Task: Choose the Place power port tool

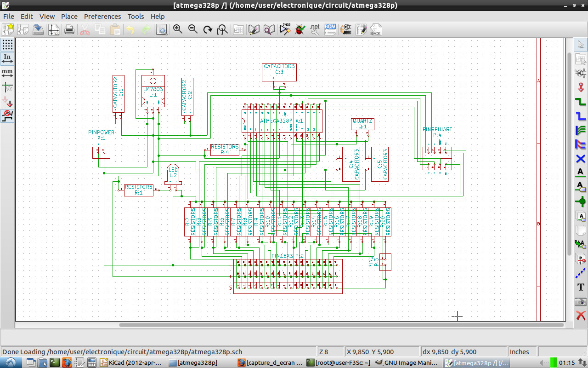Action: (581, 87)
